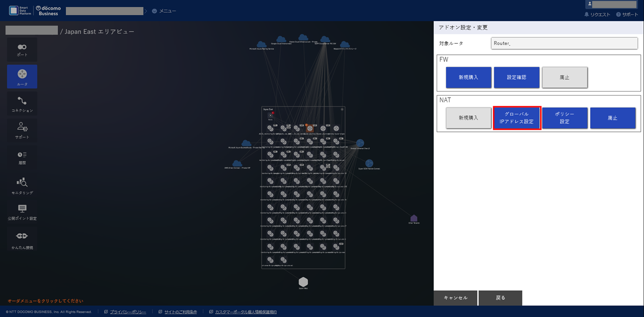Screen dimensions: 644x317
Task: Open the プライバシーポリシー footer link
Action: pos(128,312)
